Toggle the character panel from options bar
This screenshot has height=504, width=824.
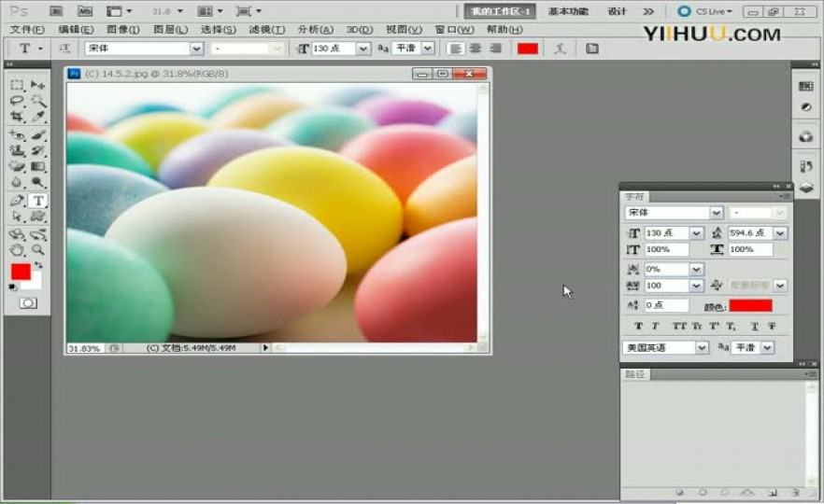click(x=592, y=49)
